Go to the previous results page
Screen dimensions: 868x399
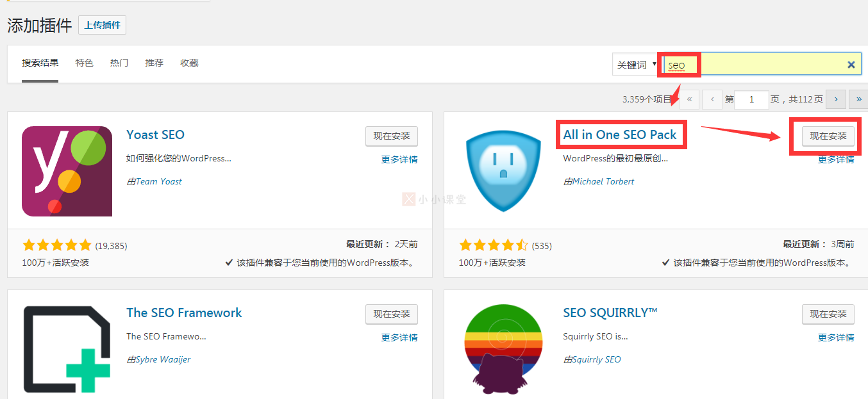click(x=712, y=99)
